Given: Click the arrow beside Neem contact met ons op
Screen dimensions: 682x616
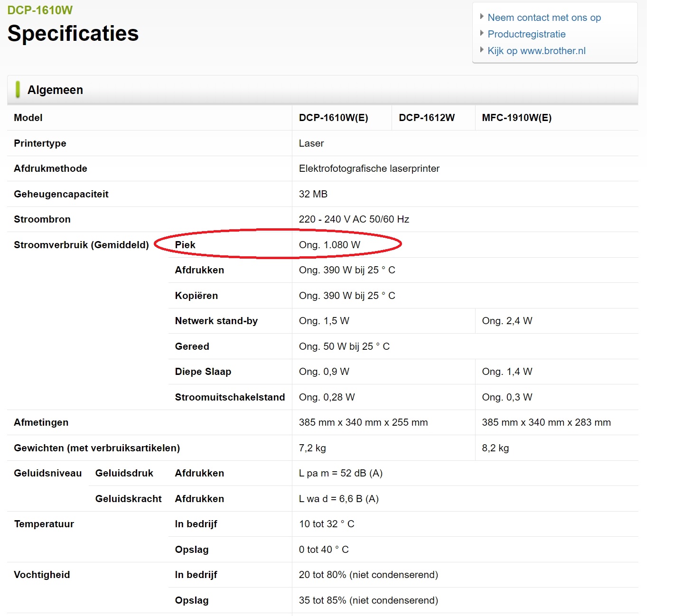Looking at the screenshot, I should point(482,17).
